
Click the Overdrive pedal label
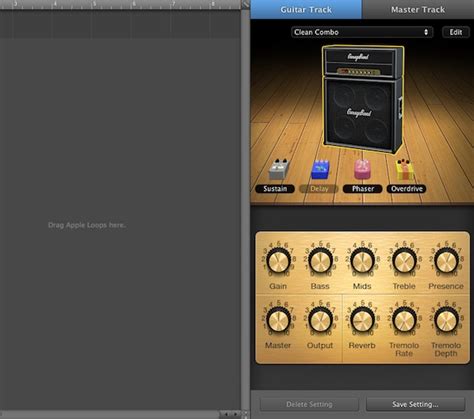pos(406,189)
